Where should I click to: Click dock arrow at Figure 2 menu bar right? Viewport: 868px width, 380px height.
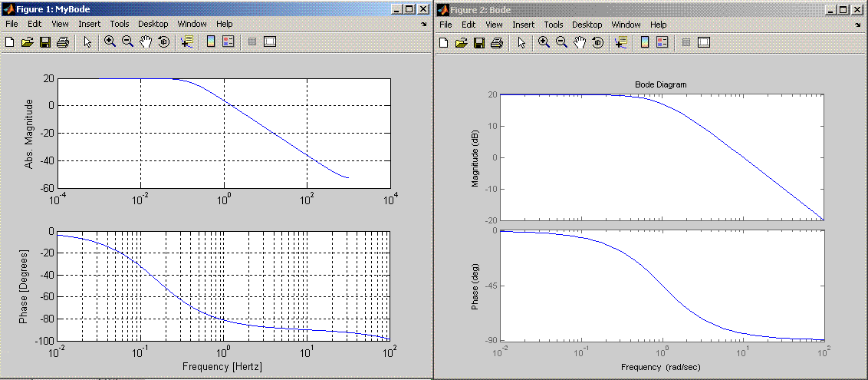point(858,25)
